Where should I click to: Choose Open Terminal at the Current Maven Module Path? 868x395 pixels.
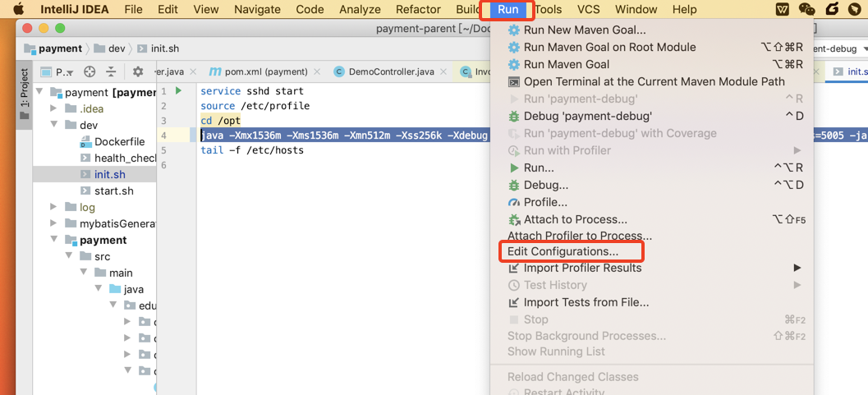point(651,81)
